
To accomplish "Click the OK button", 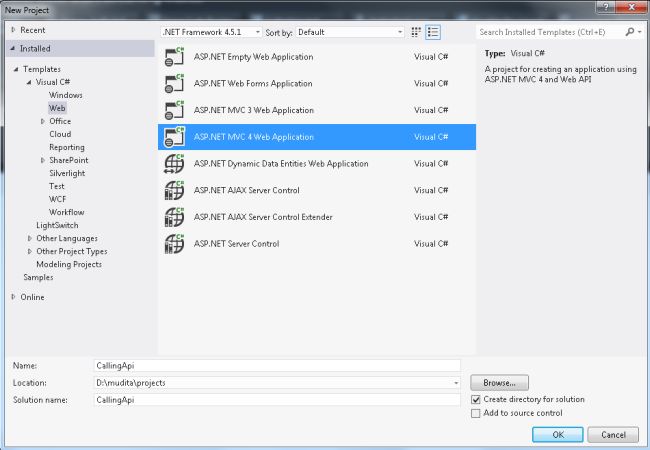I will [x=558, y=435].
